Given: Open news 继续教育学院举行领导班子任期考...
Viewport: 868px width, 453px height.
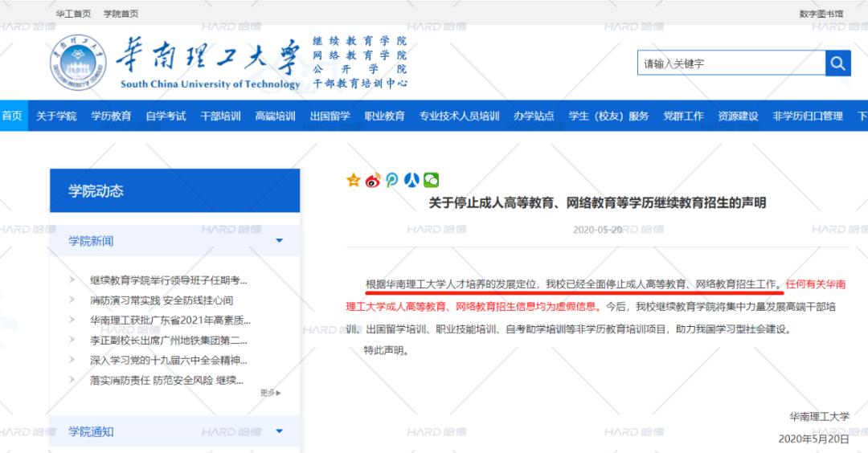Looking at the screenshot, I should [168, 280].
